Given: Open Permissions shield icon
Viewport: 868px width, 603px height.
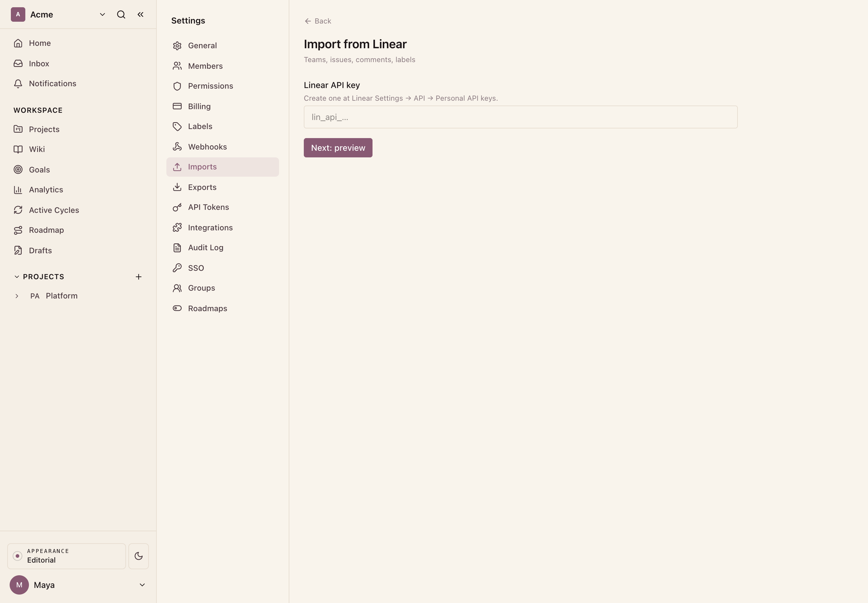Looking at the screenshot, I should 177,86.
